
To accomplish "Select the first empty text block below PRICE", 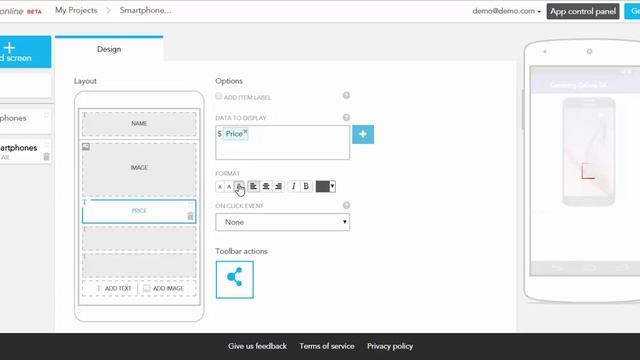I will pyautogui.click(x=139, y=238).
